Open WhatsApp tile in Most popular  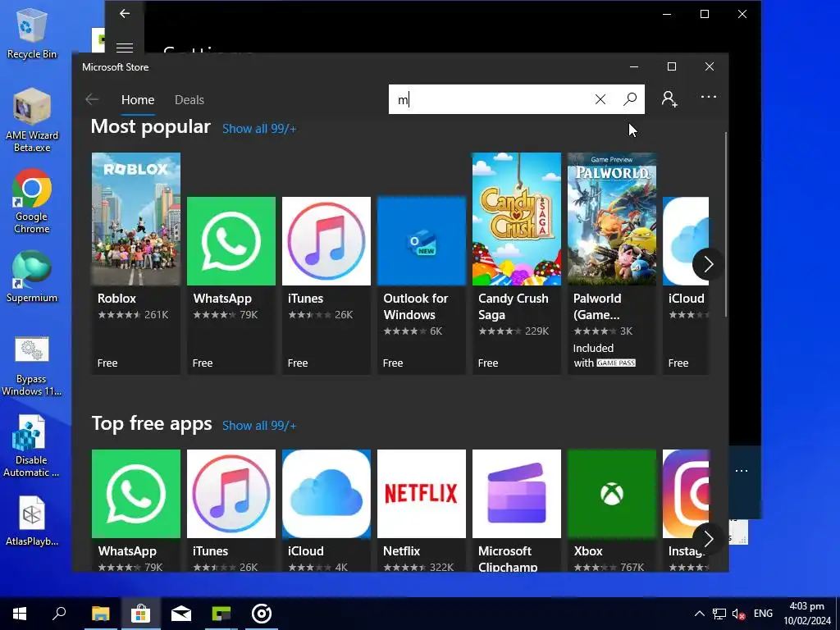click(x=231, y=285)
